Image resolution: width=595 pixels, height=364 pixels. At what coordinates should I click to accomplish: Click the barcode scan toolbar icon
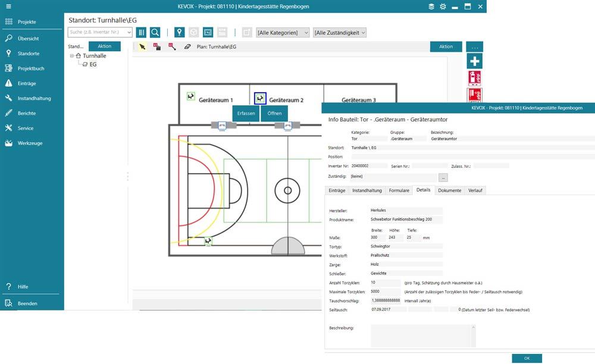tap(141, 33)
